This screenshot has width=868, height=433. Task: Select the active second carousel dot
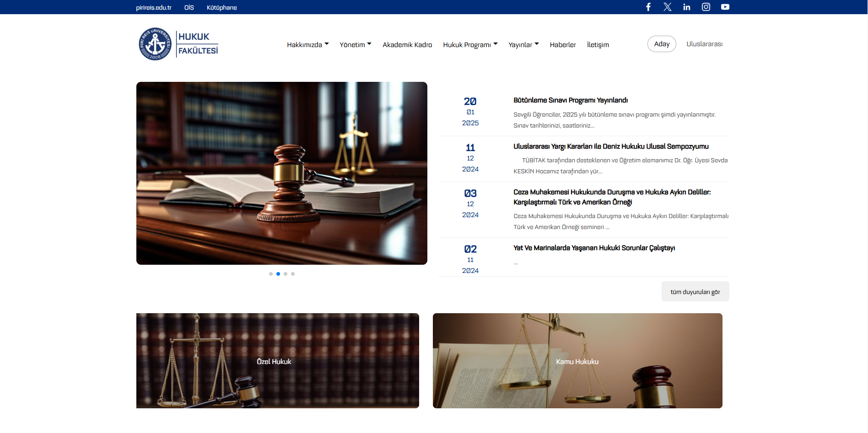tap(278, 274)
